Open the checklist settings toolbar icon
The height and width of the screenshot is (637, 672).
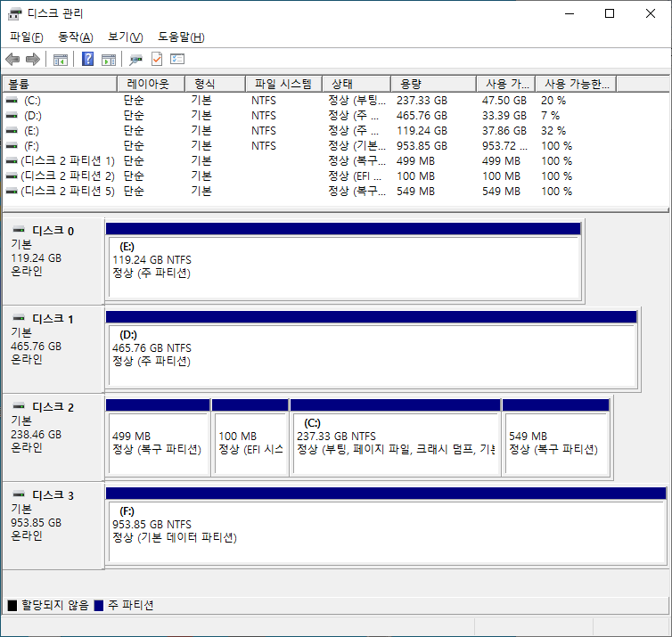point(177,59)
